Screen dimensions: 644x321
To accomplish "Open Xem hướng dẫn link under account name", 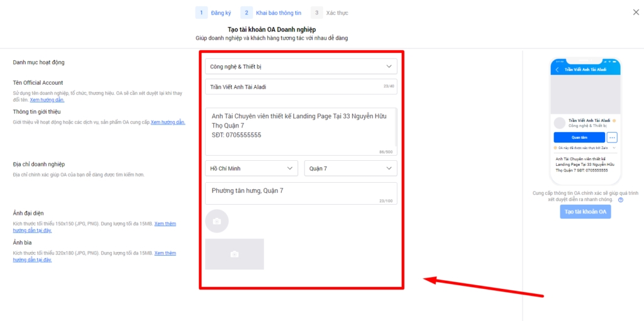I will (47, 100).
